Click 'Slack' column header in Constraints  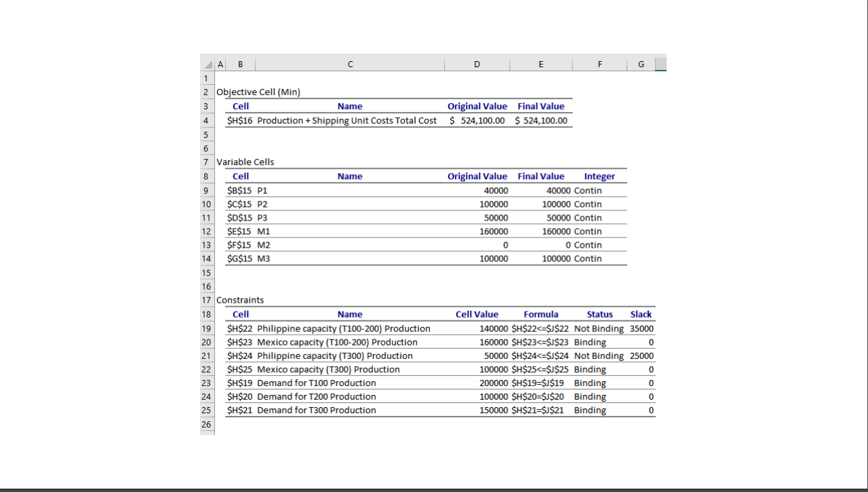coord(641,314)
